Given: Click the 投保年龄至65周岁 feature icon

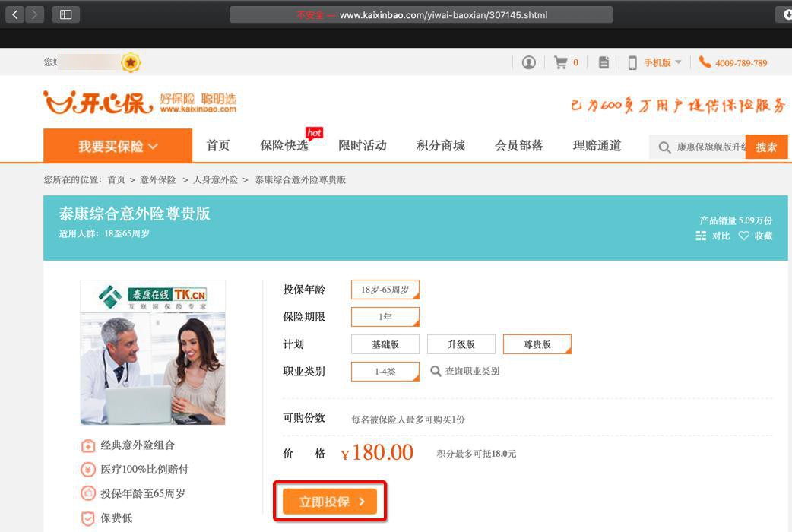Looking at the screenshot, I should [x=88, y=493].
